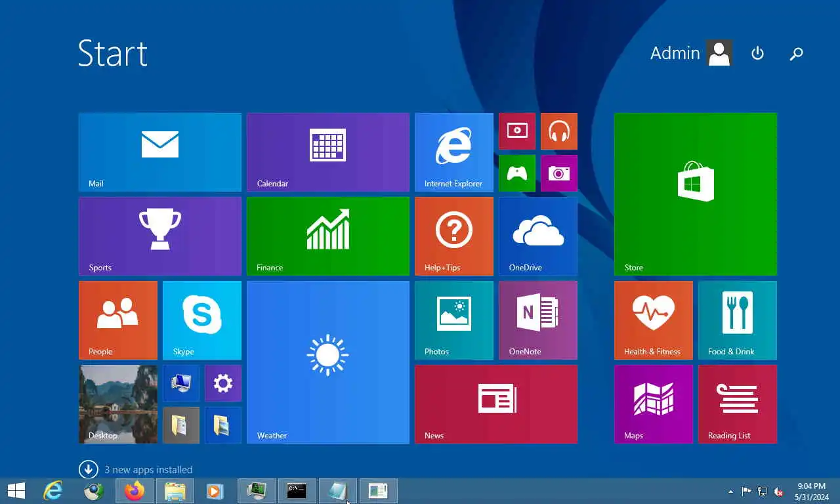The height and width of the screenshot is (504, 840).
Task: Open the Finance tile
Action: 328,236
